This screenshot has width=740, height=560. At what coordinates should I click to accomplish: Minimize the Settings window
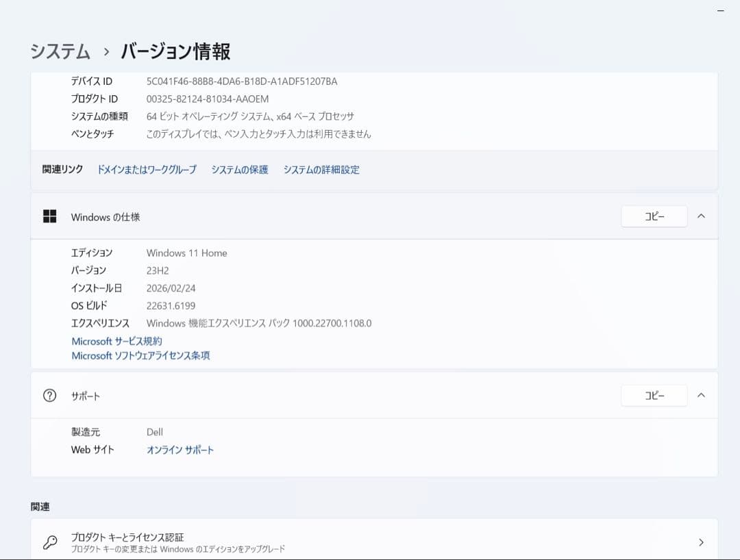tap(720, 10)
